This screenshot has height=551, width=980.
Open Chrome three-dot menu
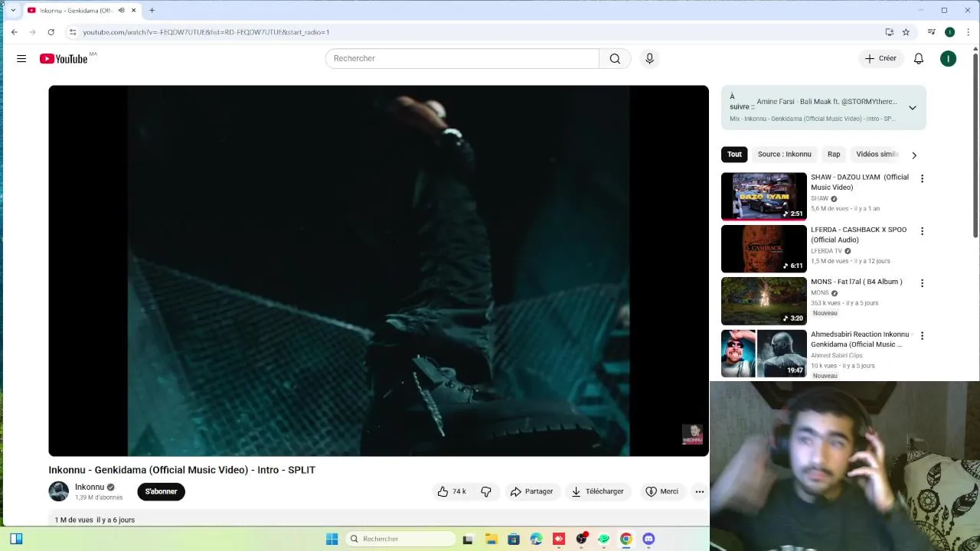coord(969,32)
